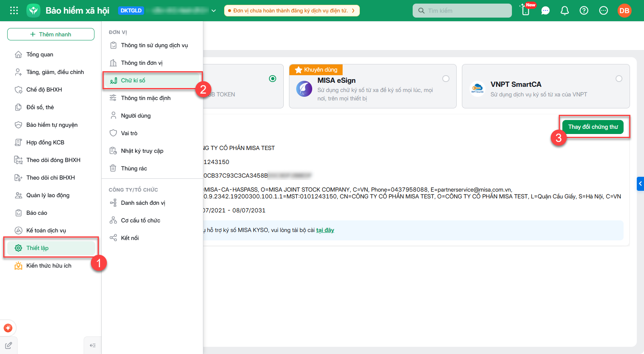Viewport: 644px width, 354px height.
Task: Open the unregistered e-service notice banner
Action: pyautogui.click(x=292, y=11)
